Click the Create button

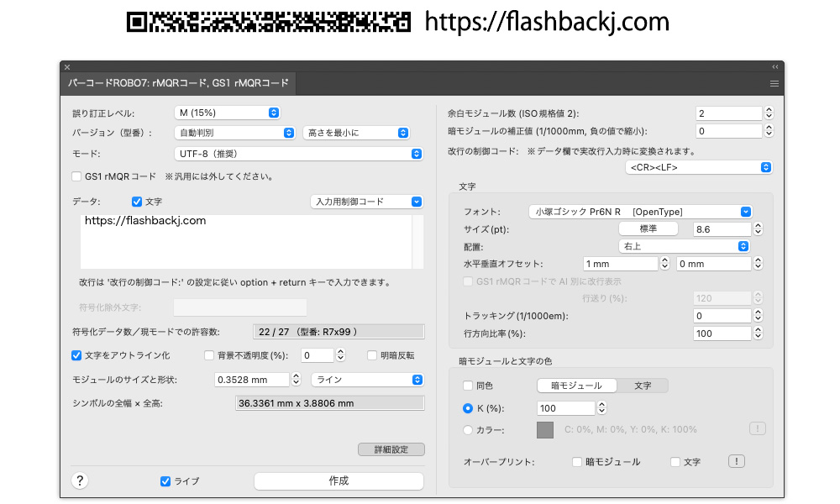click(339, 481)
